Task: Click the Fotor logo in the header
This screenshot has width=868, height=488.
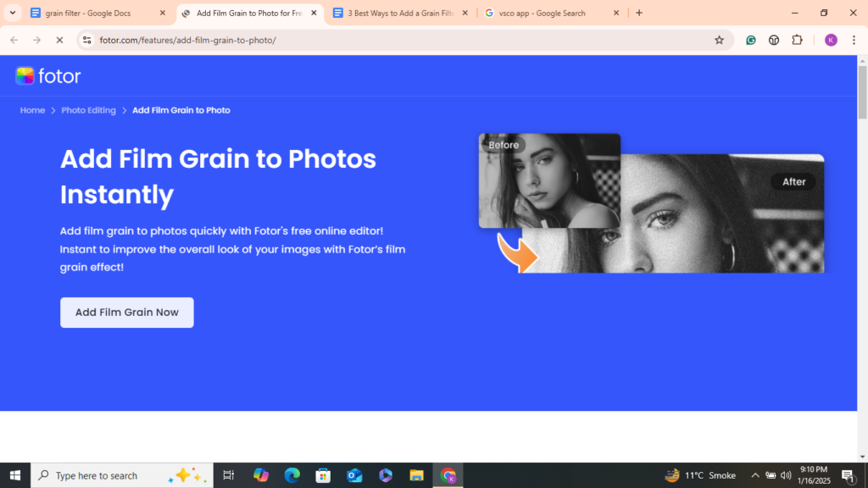Action: point(47,75)
